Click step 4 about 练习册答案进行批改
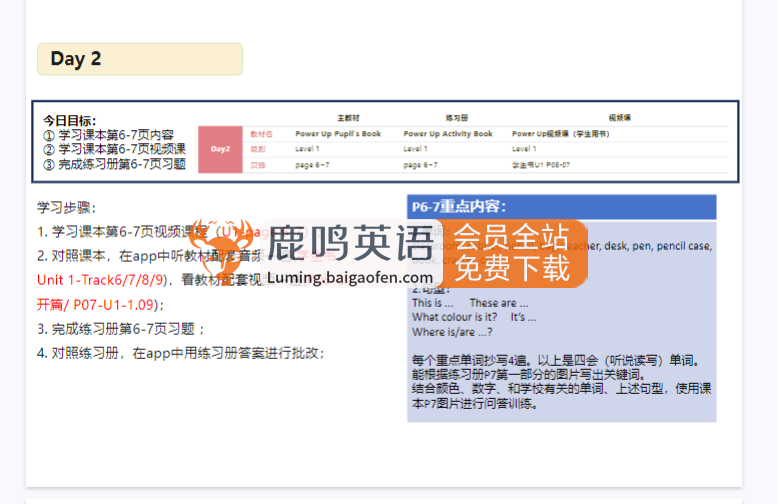The height and width of the screenshot is (504, 778). (x=180, y=352)
